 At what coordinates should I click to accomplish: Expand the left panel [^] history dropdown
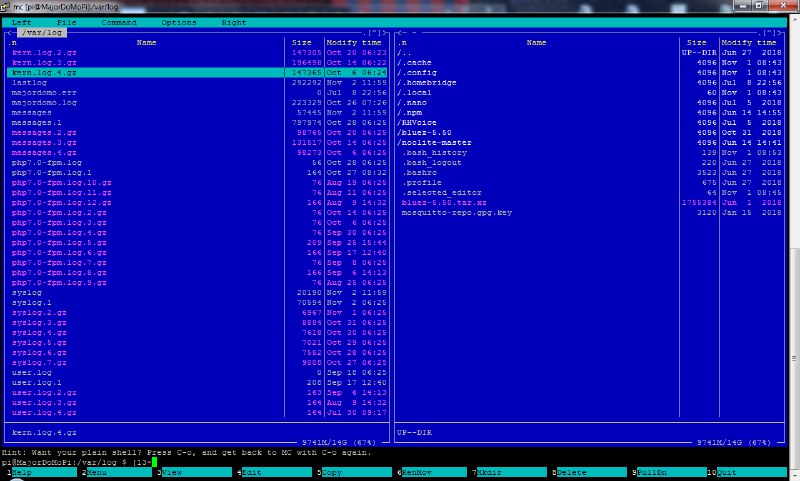tap(372, 32)
